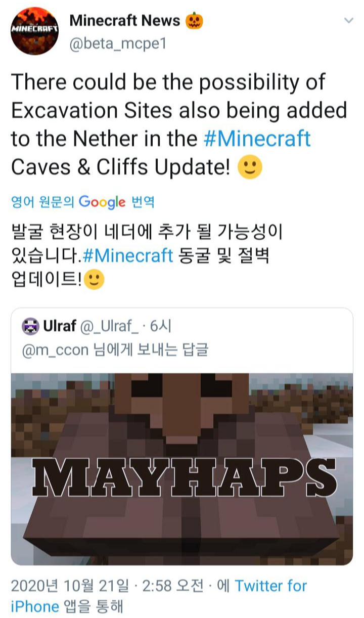The width and height of the screenshot is (364, 618).
Task: Open the Twitter for iPhone source link
Action: pyautogui.click(x=159, y=596)
